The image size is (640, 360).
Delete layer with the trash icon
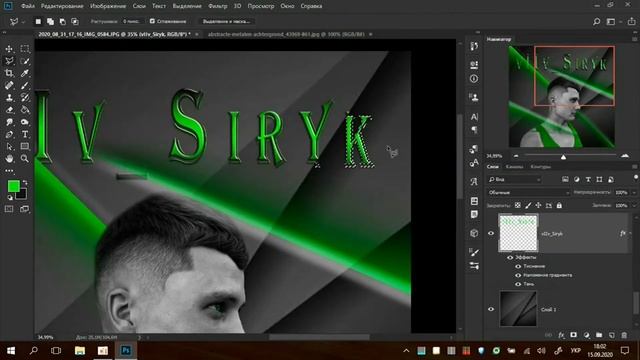(x=624, y=335)
